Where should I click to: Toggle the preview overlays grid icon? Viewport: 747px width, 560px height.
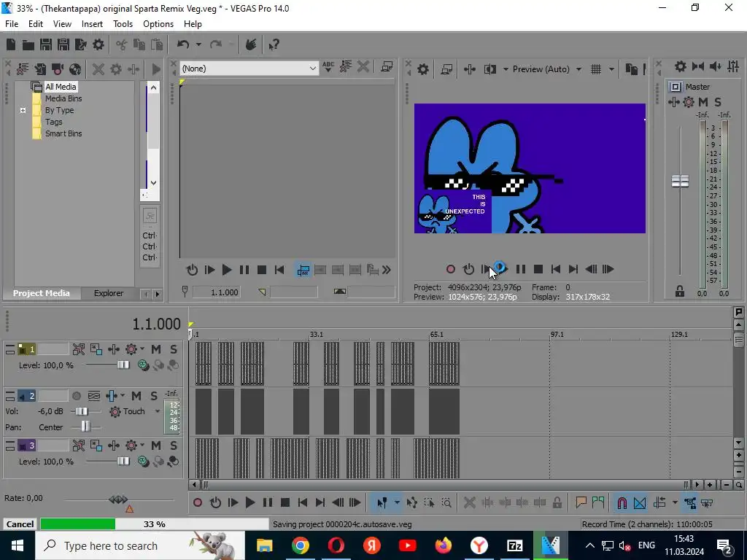pyautogui.click(x=596, y=69)
